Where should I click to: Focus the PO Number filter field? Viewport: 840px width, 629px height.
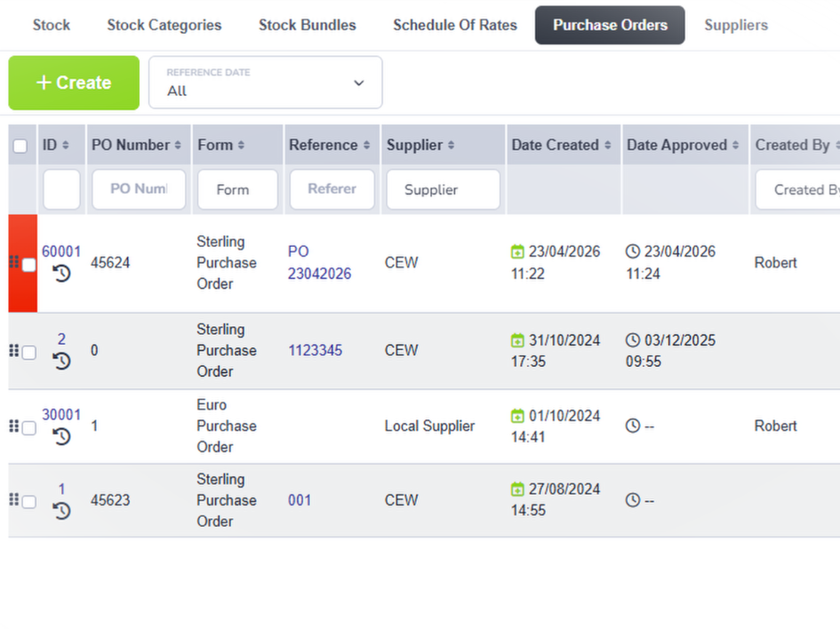[x=139, y=189]
